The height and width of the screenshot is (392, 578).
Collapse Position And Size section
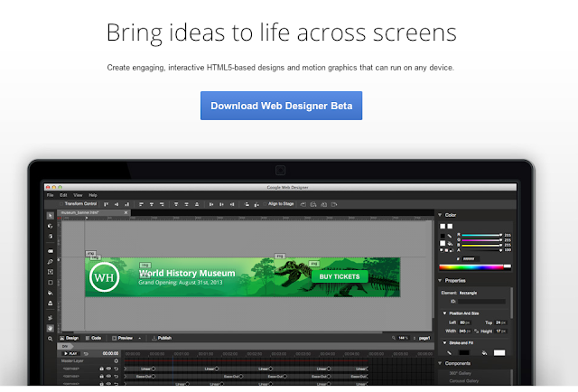tap(444, 313)
